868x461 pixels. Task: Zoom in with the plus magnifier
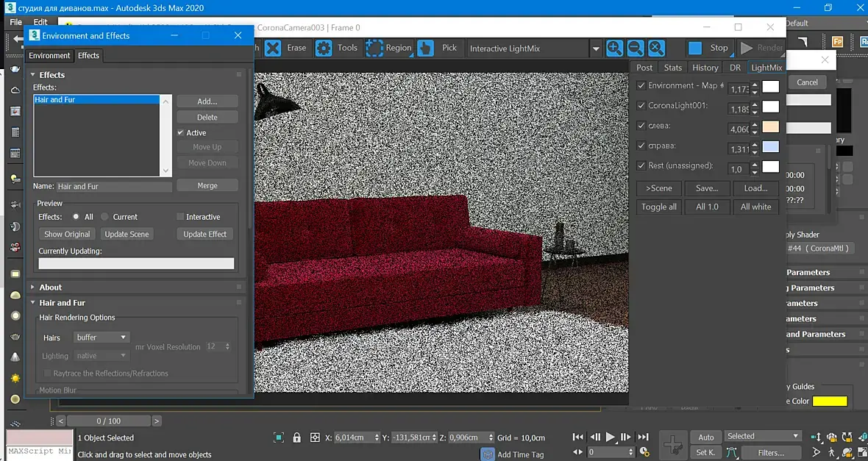click(614, 48)
